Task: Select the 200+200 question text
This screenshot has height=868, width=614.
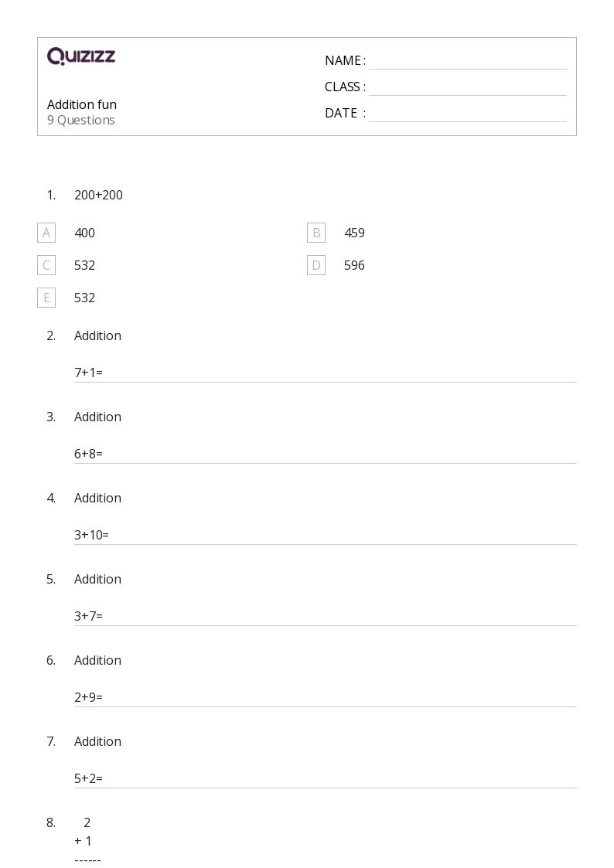Action: [x=98, y=195]
